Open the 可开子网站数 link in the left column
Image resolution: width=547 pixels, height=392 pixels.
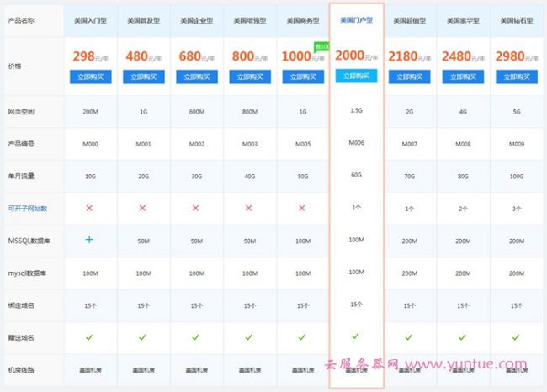[29, 207]
